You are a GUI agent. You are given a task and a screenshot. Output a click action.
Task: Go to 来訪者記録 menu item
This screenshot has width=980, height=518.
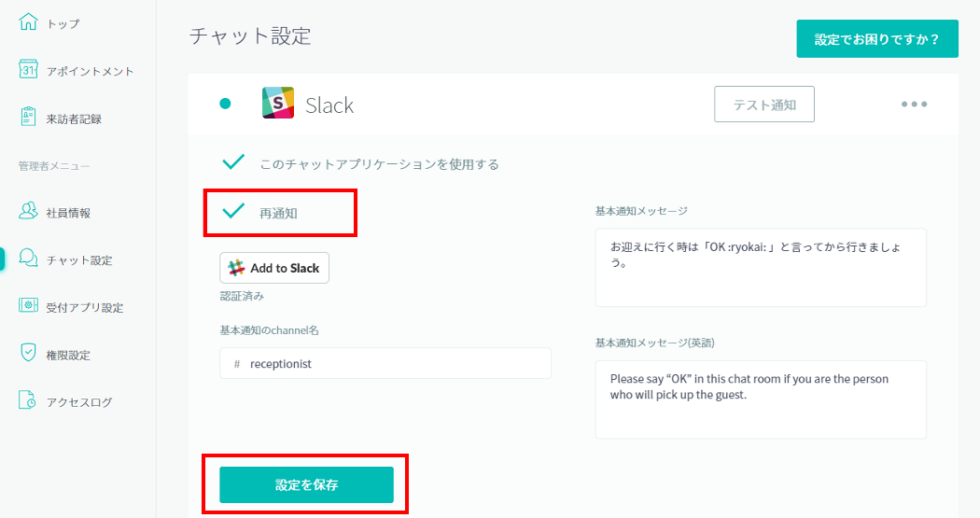pos(74,119)
